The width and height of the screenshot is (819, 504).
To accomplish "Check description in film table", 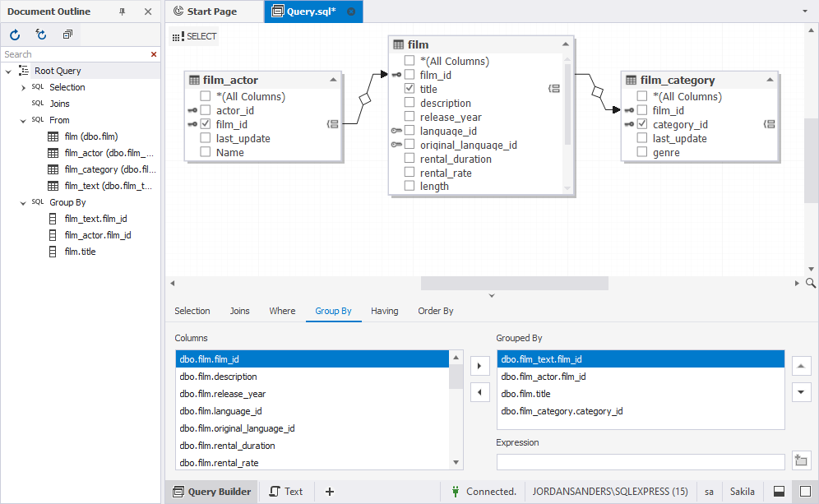I will (x=409, y=103).
